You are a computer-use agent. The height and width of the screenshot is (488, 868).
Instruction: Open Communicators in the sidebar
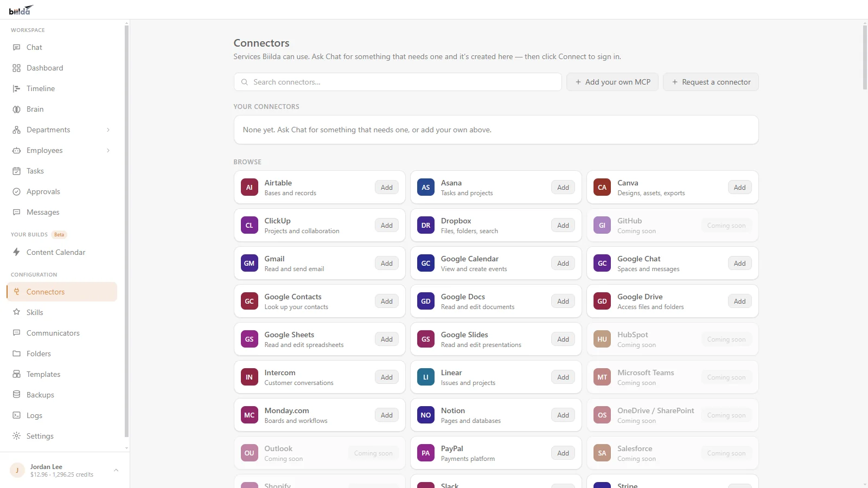(62, 333)
